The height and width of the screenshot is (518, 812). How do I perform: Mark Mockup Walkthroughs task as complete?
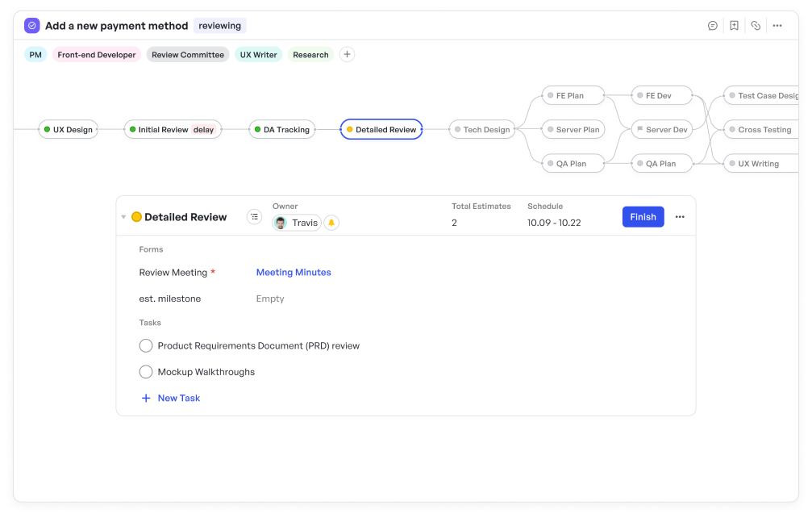pos(146,372)
